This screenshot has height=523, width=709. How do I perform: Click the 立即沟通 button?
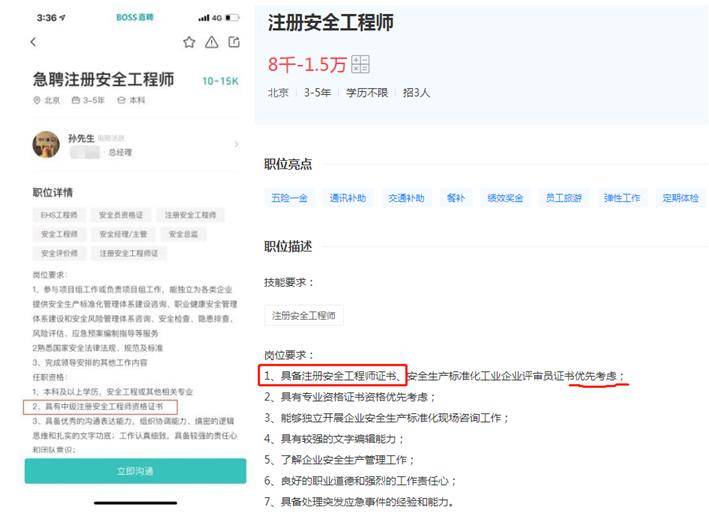[x=135, y=471]
